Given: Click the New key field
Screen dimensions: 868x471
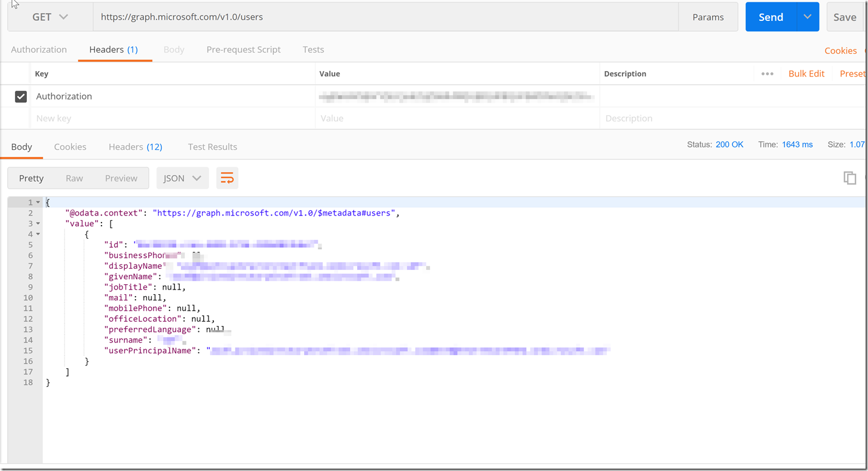Looking at the screenshot, I should pyautogui.click(x=173, y=118).
